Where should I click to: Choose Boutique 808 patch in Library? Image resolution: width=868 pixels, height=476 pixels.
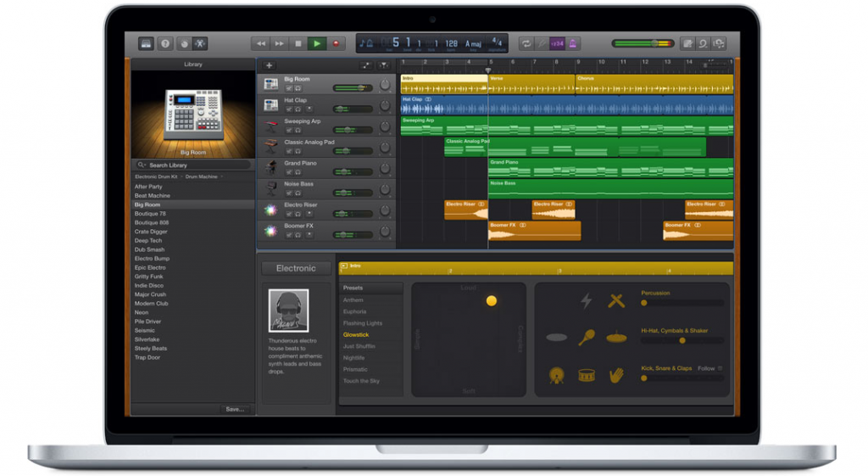pos(152,223)
